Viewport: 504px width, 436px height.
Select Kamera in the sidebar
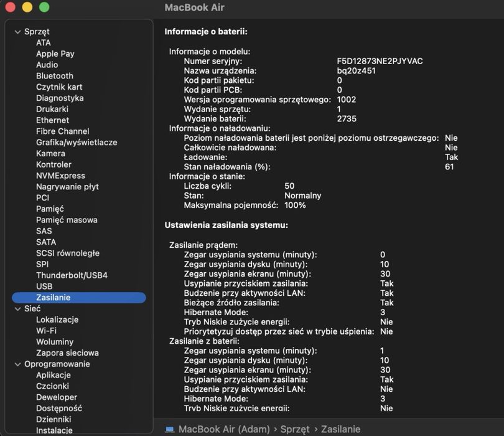point(50,153)
